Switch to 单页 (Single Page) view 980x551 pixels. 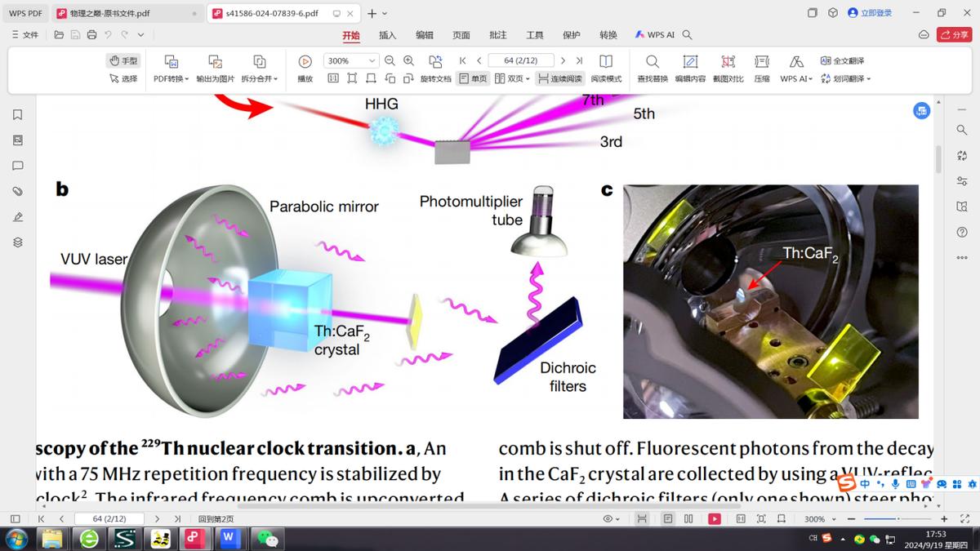click(x=473, y=79)
